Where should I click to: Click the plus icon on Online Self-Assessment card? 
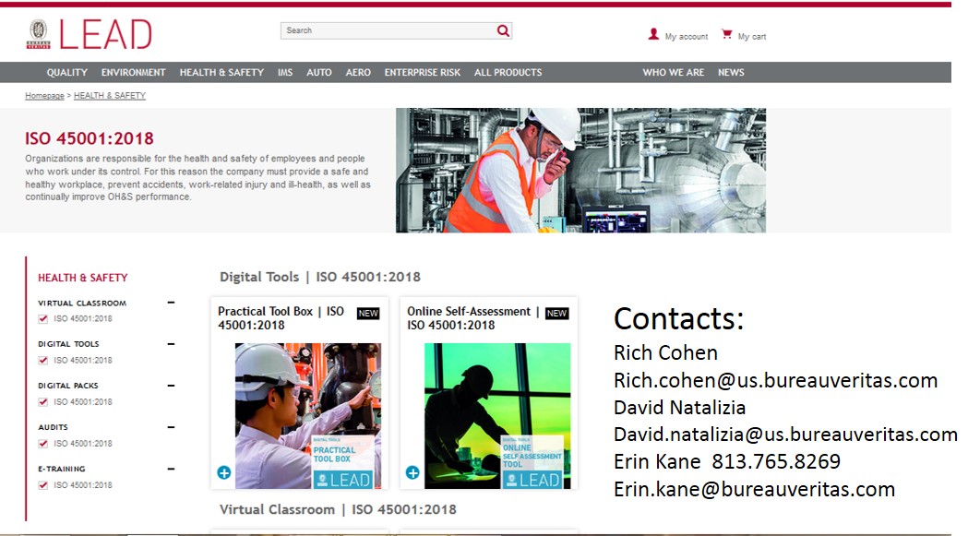[412, 473]
